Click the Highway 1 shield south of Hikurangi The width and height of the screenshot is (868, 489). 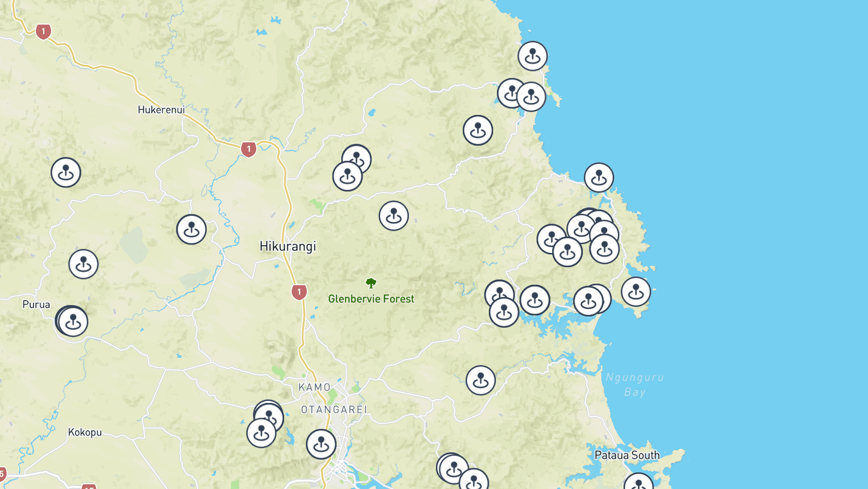point(299,292)
